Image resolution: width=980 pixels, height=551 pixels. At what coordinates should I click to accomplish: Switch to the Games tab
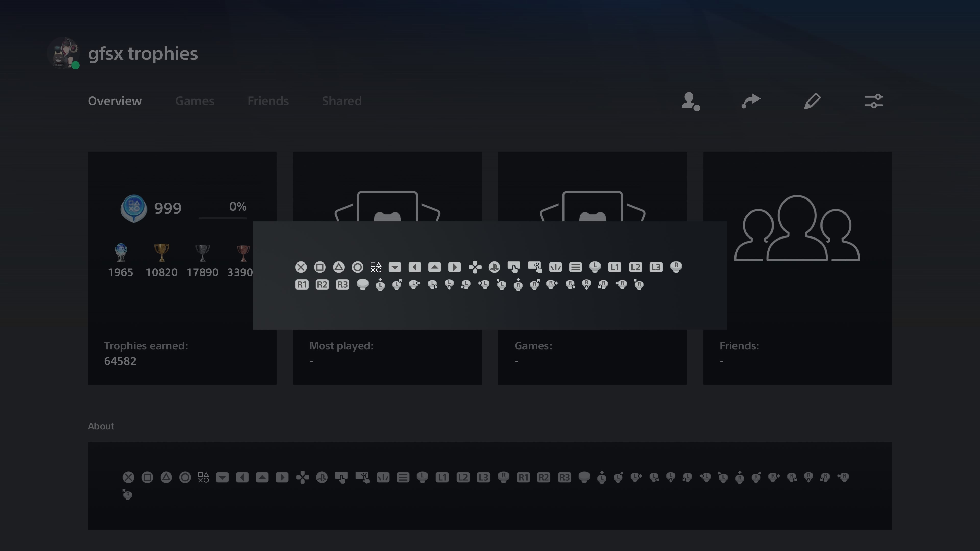coord(194,101)
